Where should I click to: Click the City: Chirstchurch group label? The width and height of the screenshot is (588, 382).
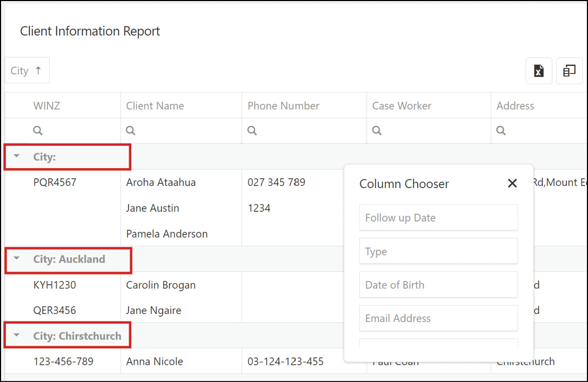coord(77,336)
